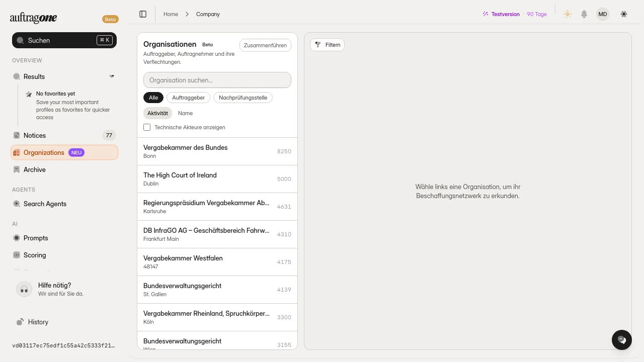Open the MD user avatar menu
Image resolution: width=644 pixels, height=362 pixels.
pyautogui.click(x=603, y=14)
